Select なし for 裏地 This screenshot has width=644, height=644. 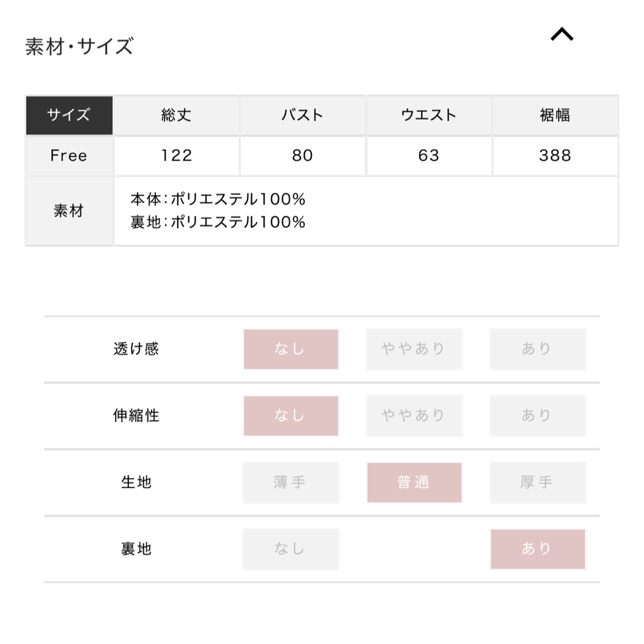coord(291,549)
